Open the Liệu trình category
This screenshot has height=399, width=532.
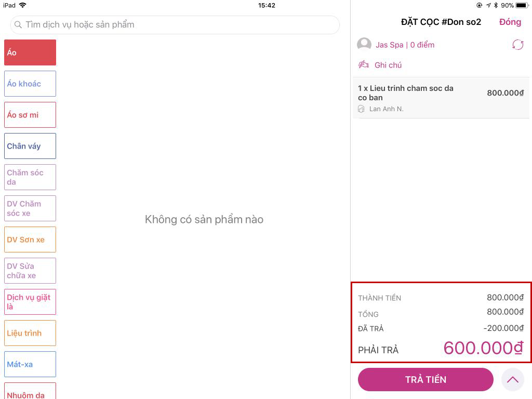click(x=30, y=333)
